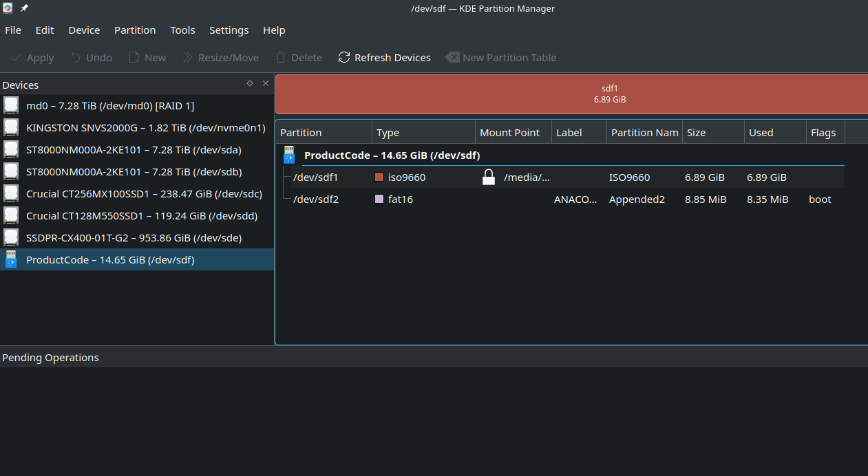Click the iso9660 red color swatch

(x=379, y=177)
